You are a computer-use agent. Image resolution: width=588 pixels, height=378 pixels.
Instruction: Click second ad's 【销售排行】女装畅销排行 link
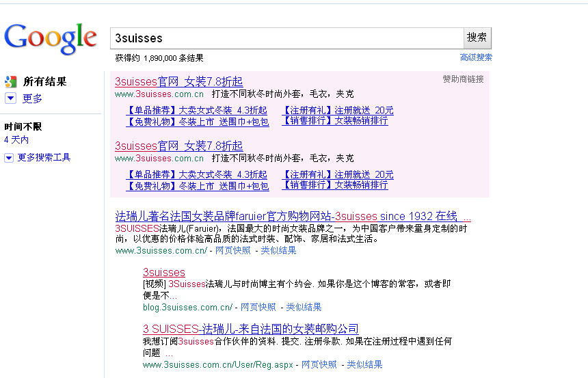coord(335,185)
